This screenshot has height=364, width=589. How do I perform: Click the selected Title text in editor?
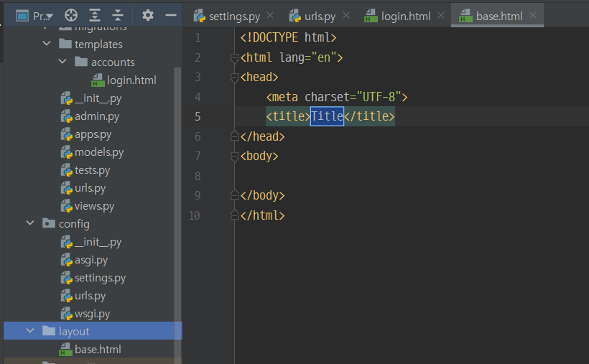coord(327,116)
